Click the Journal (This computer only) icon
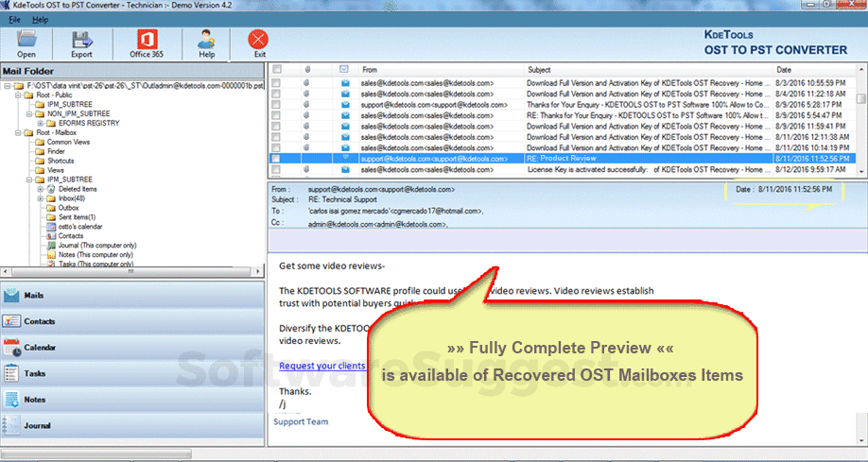The width and height of the screenshot is (868, 462). (x=51, y=246)
